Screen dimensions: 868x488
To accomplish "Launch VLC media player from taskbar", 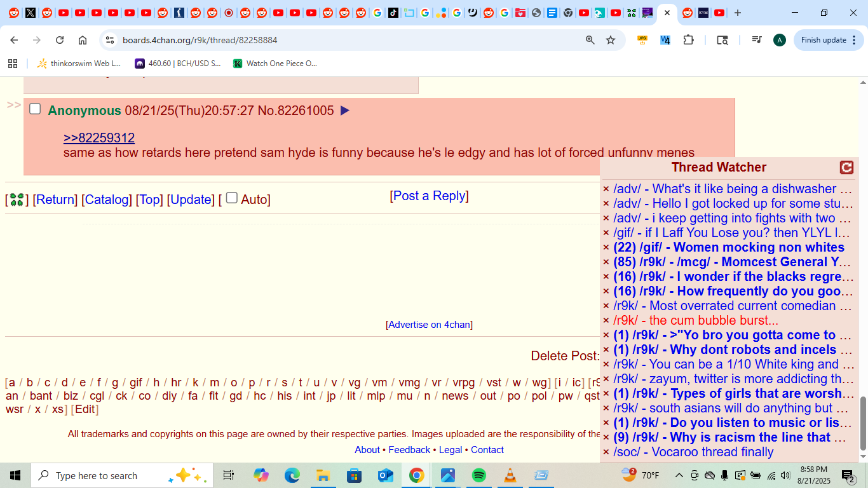I will click(x=510, y=475).
